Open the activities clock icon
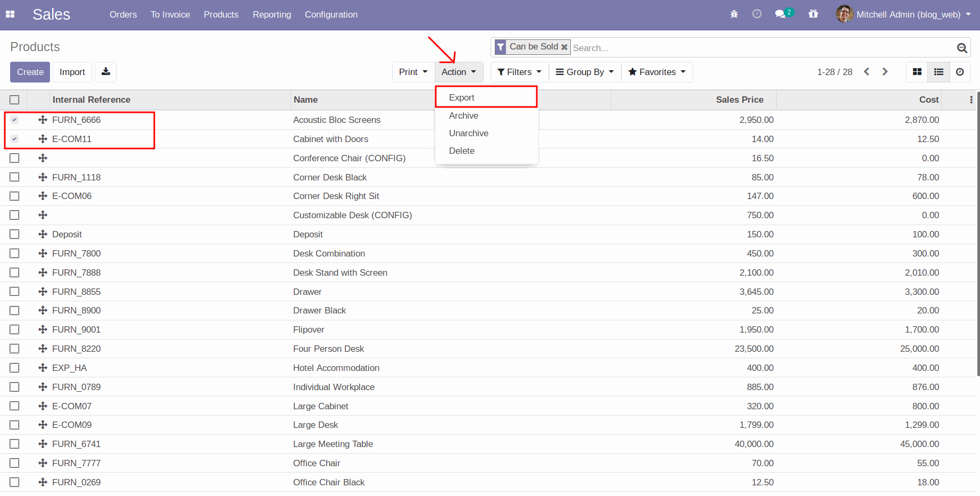The width and height of the screenshot is (980, 496). pos(757,14)
